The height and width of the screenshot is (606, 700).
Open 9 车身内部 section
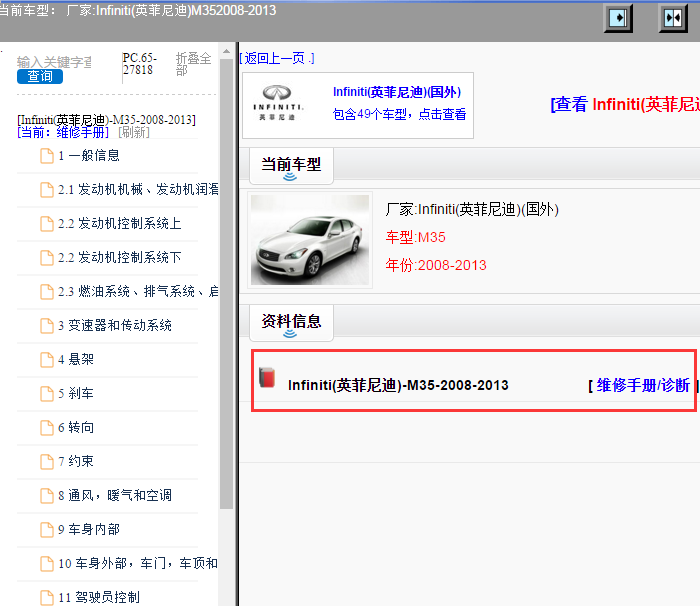coord(89,529)
